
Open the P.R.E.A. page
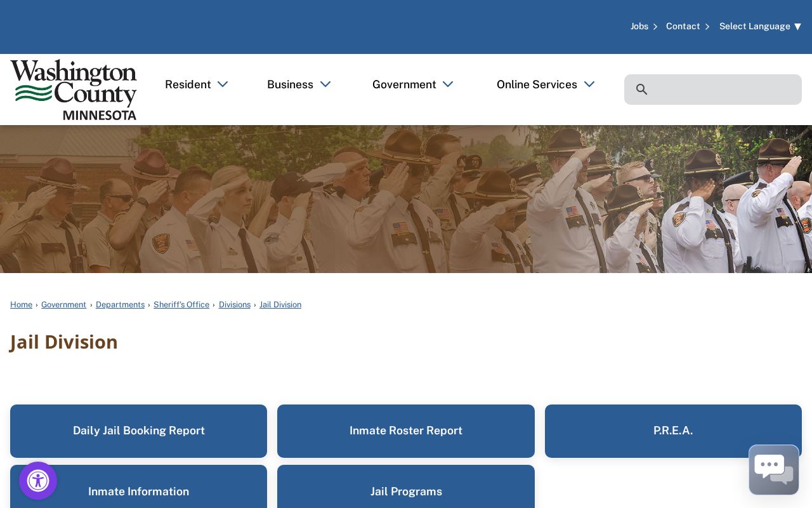coord(673,431)
